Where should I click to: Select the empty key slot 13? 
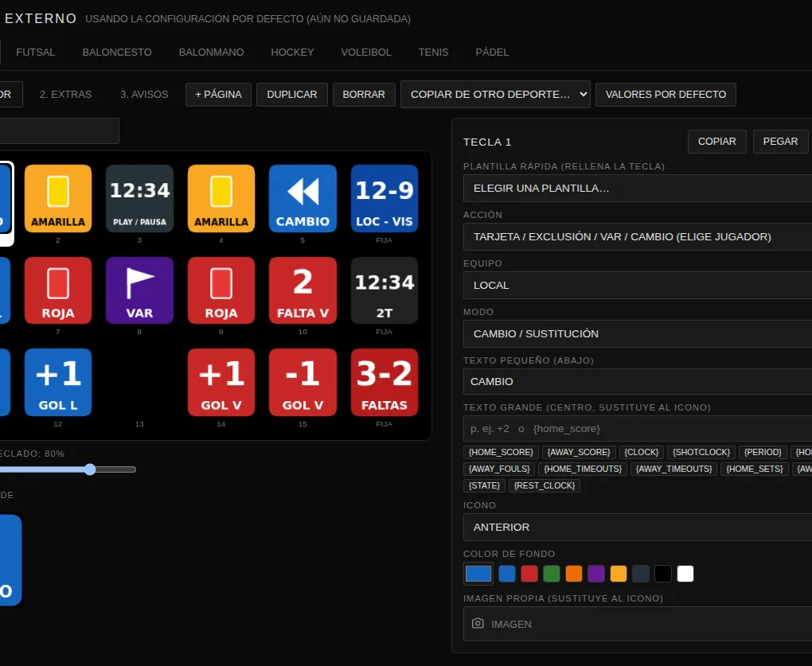(x=139, y=383)
